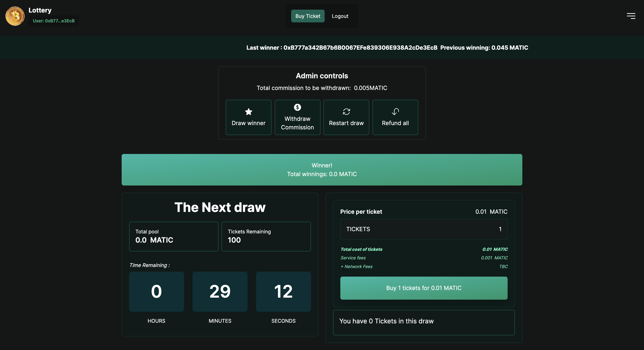Click the Total pool box

[174, 236]
